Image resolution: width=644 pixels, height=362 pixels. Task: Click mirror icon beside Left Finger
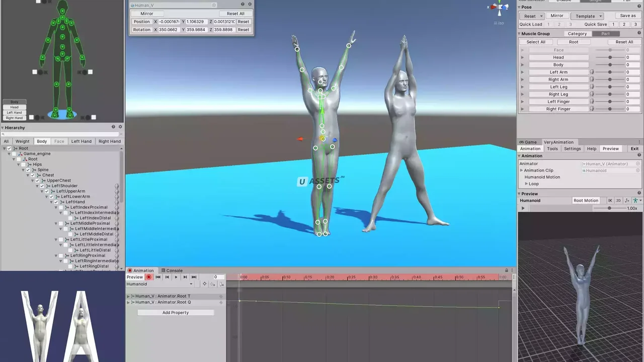click(592, 102)
